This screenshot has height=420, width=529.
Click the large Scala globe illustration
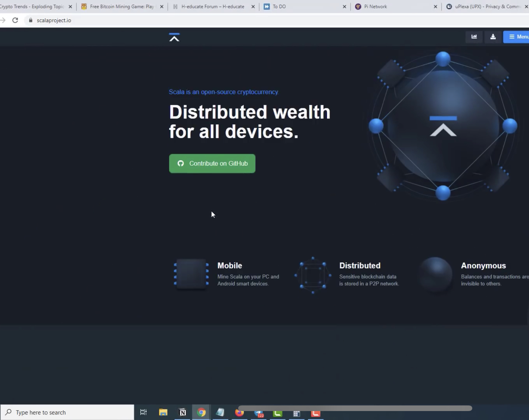pyautogui.click(x=443, y=126)
